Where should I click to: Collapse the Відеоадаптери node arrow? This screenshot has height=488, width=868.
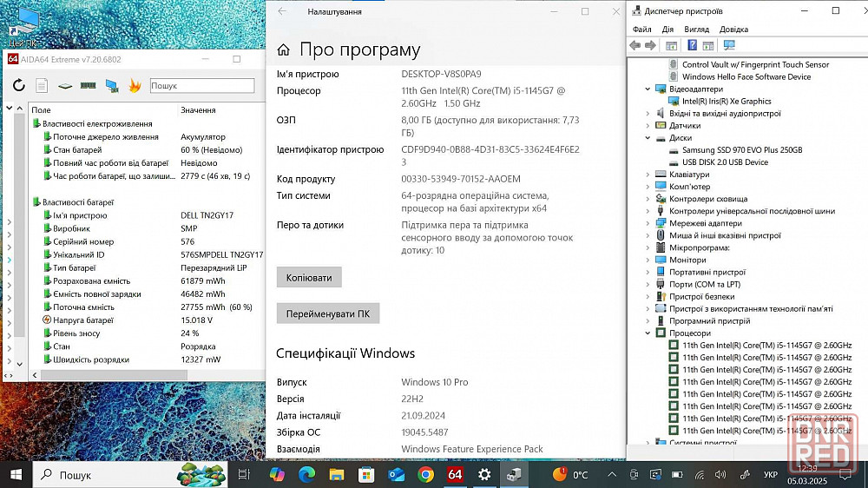tap(648, 89)
